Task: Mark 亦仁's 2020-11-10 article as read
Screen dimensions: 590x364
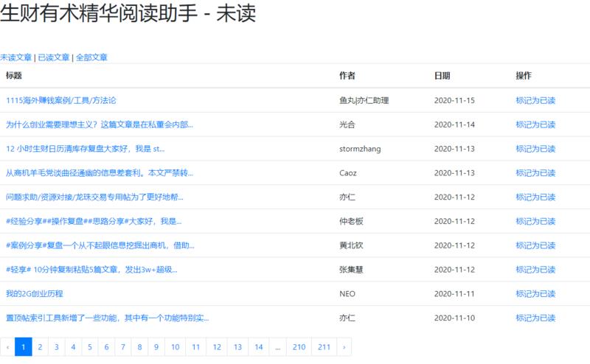Action: [x=535, y=318]
